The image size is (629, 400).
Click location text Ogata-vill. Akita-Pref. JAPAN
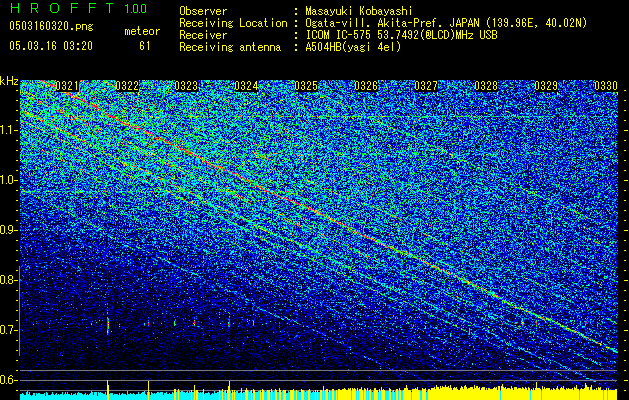pyautogui.click(x=392, y=23)
